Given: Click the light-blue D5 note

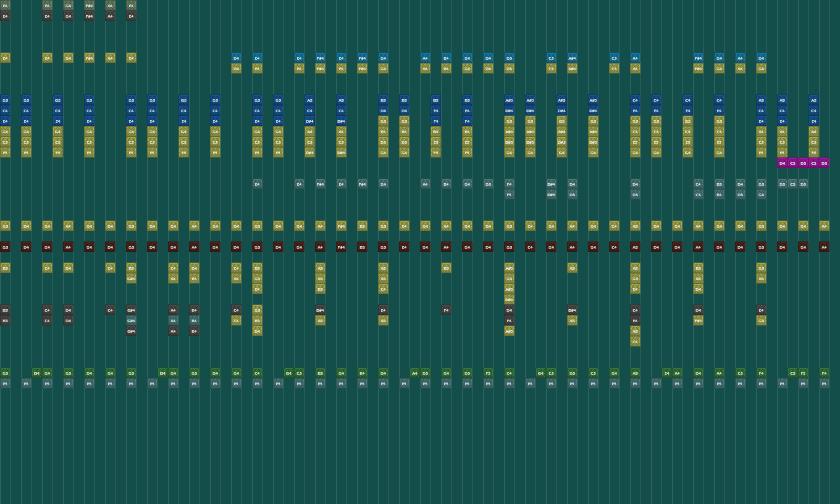Looking at the screenshot, I should (x=509, y=58).
